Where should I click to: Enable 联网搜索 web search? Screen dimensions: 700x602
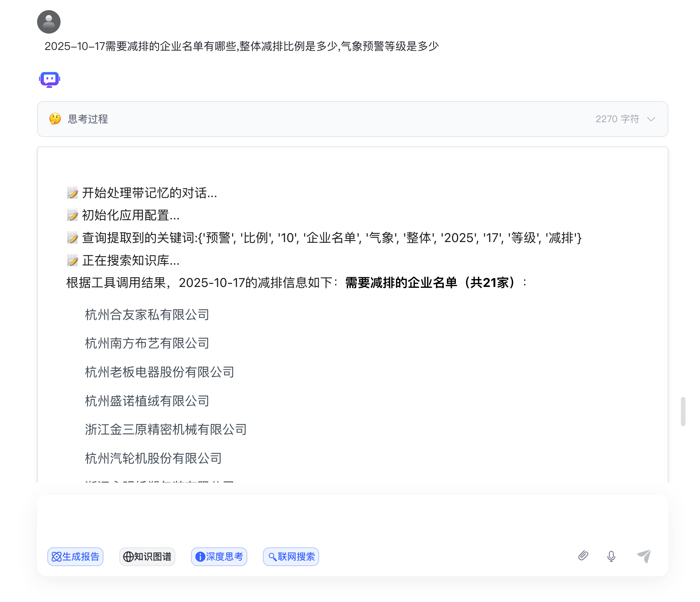[x=291, y=557]
